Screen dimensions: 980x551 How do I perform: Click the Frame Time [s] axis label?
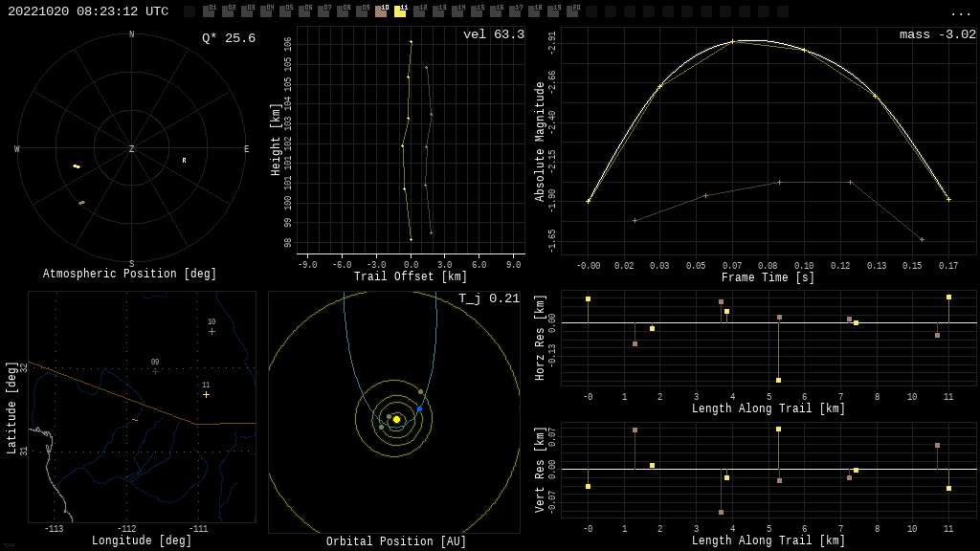click(x=768, y=276)
